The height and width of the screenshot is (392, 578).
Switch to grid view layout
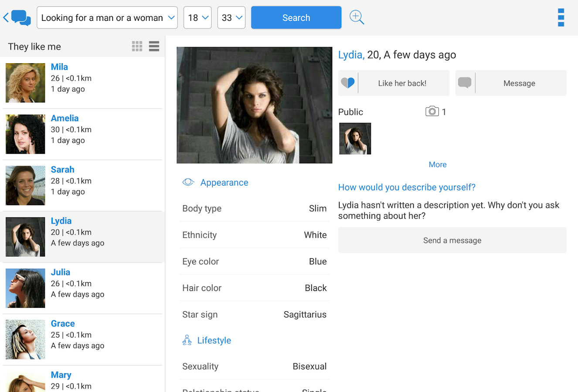click(137, 46)
